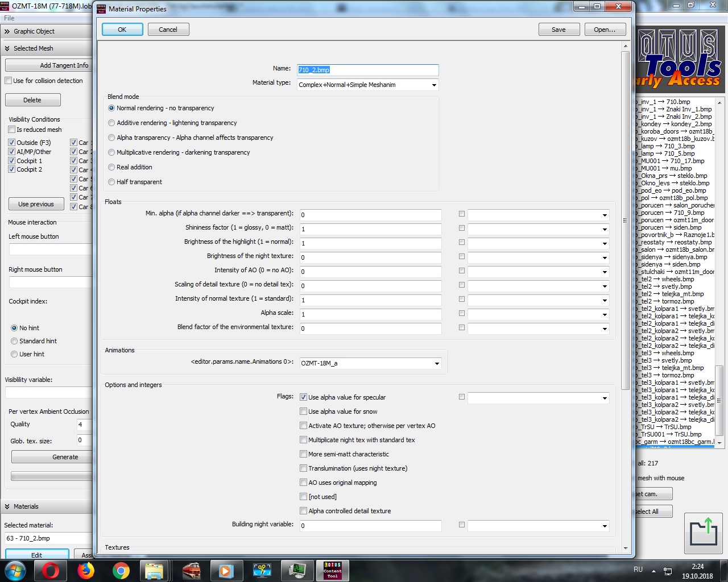The image size is (728, 582).
Task: Launch the train simulator taskbar icon
Action: (x=191, y=571)
